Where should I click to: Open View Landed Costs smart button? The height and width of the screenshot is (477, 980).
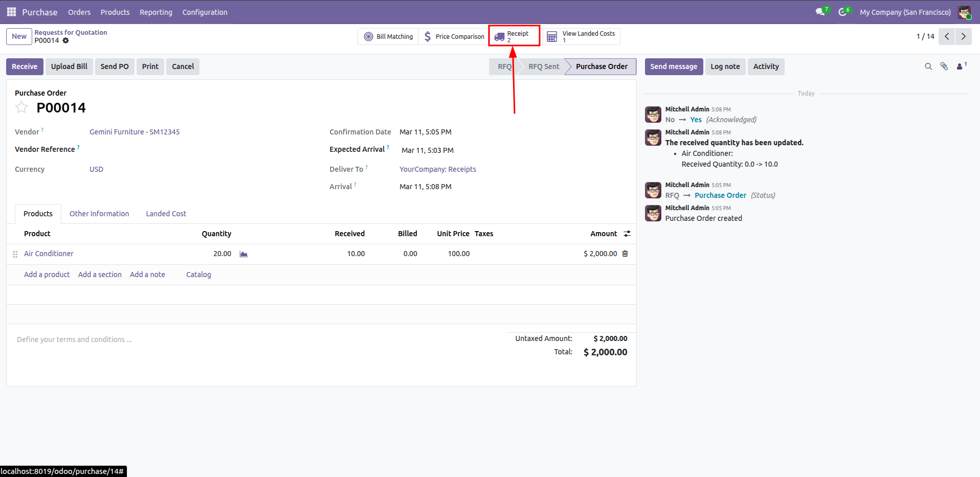pos(582,36)
